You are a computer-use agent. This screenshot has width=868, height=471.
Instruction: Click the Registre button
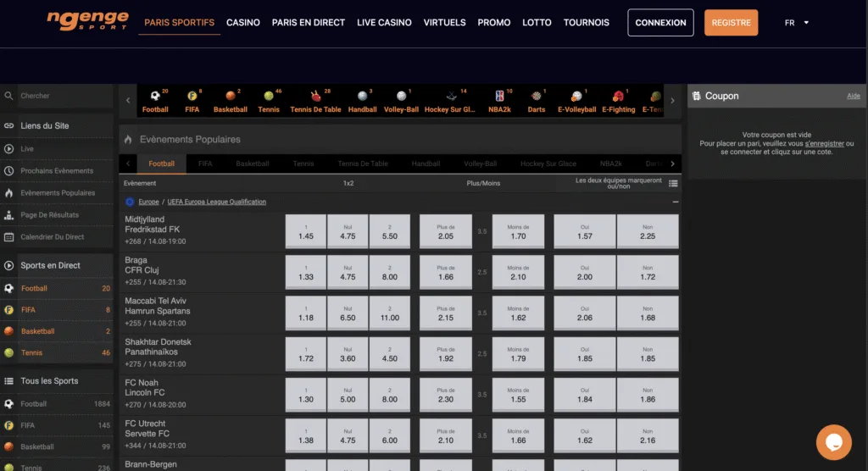coord(732,23)
